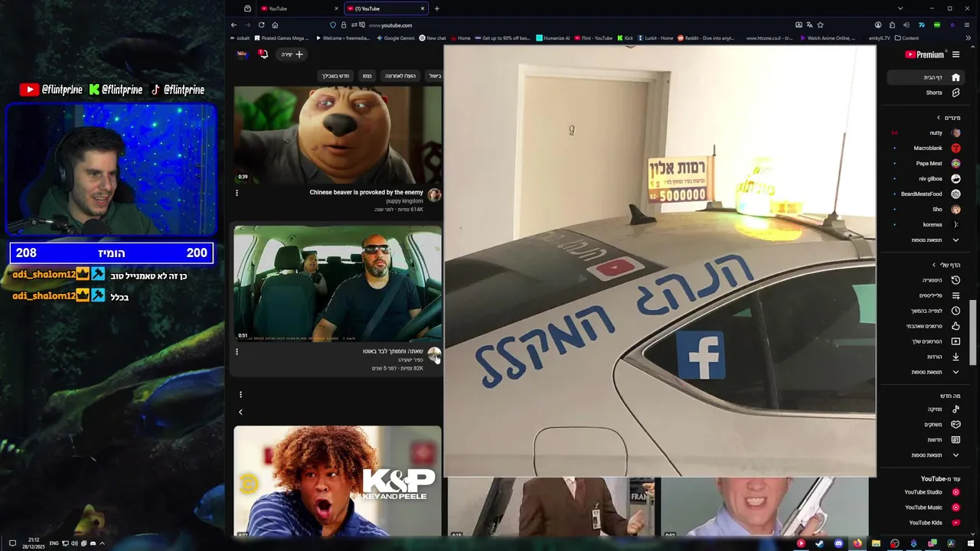Play the Key and Peele video thumbnail
The width and height of the screenshot is (980, 551).
click(338, 481)
